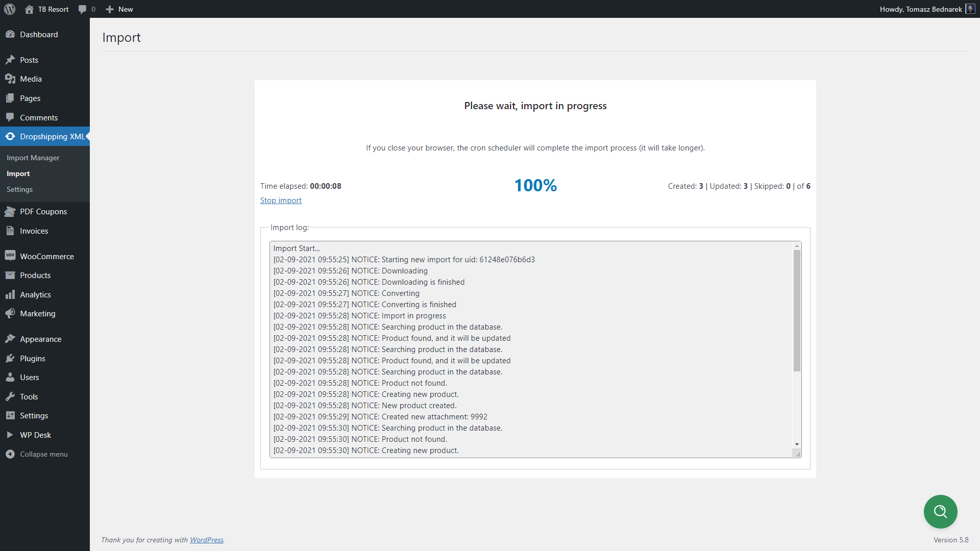
Task: Click the Stop import link
Action: coord(281,201)
